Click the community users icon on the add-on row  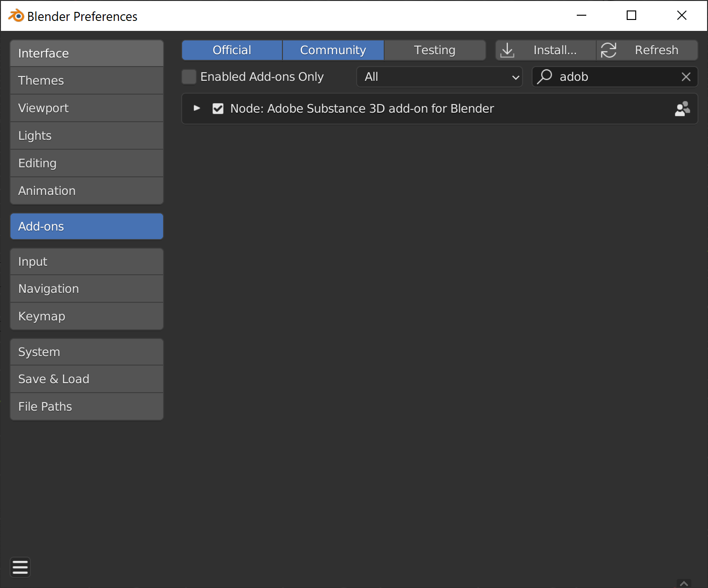pos(682,108)
